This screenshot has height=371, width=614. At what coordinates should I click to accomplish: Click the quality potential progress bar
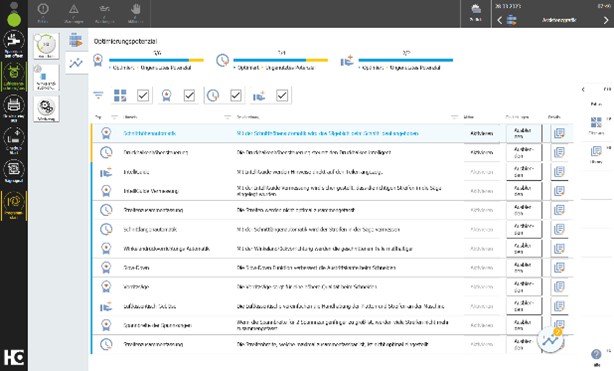(156, 60)
